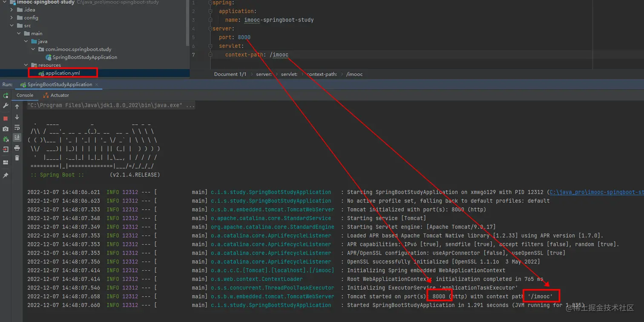Collapse the src folder arrow

click(x=12, y=26)
